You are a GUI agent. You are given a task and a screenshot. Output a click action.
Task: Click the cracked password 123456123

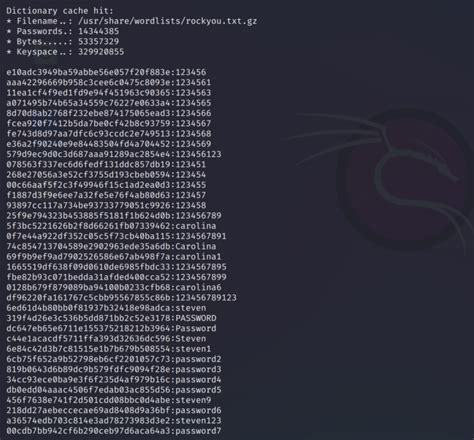(198, 154)
